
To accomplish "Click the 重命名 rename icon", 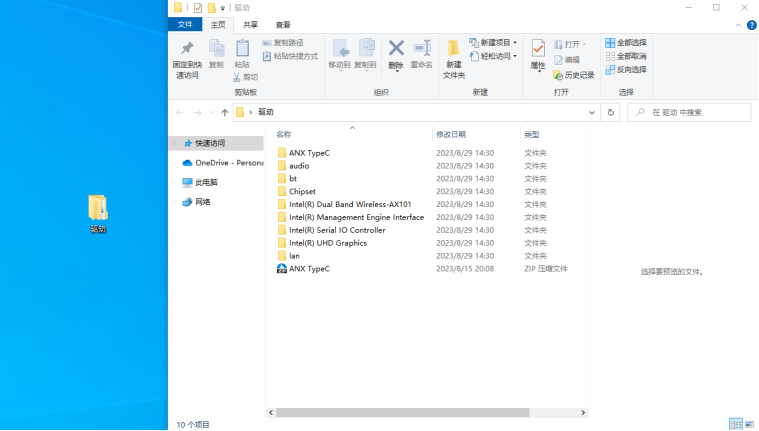I will pyautogui.click(x=422, y=48).
